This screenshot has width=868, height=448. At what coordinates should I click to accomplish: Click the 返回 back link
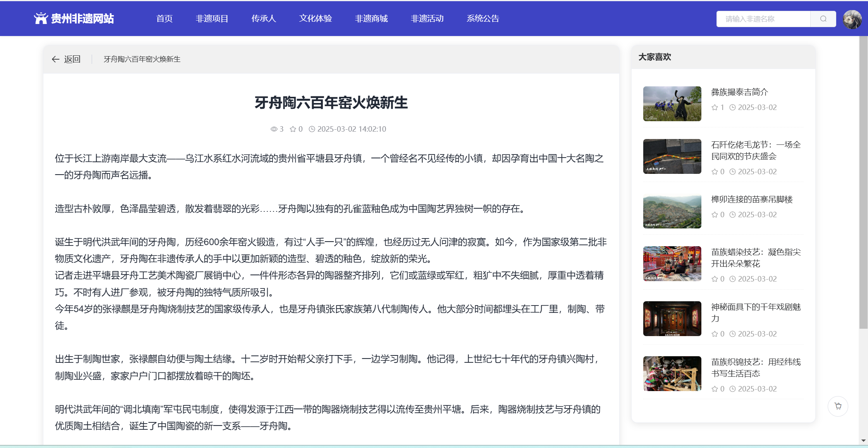[72, 59]
